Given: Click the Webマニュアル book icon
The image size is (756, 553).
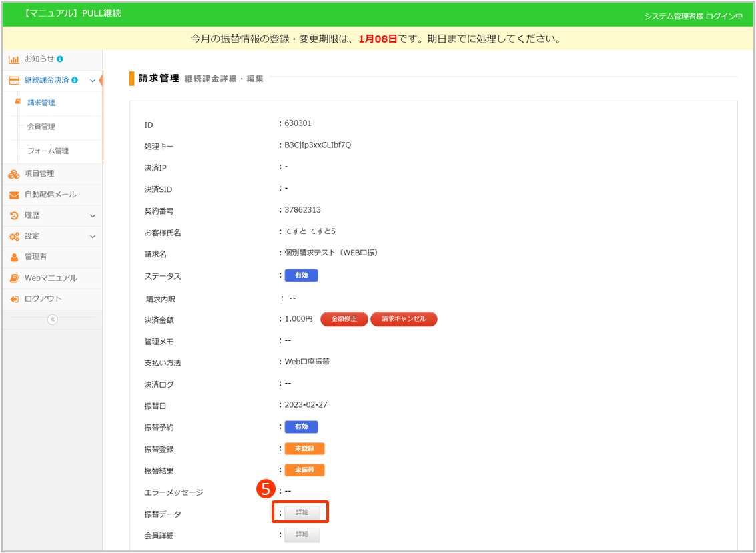Looking at the screenshot, I should click(x=13, y=278).
